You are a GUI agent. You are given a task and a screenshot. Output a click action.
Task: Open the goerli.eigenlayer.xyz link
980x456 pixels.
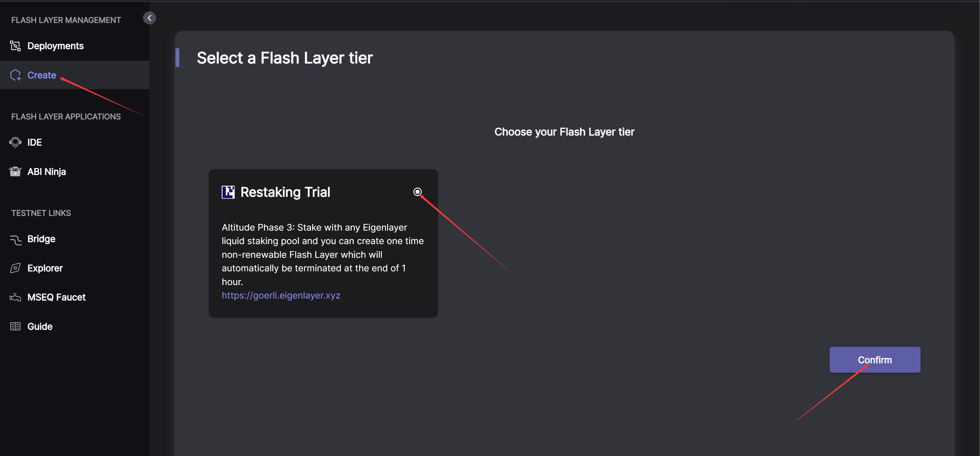tap(281, 295)
